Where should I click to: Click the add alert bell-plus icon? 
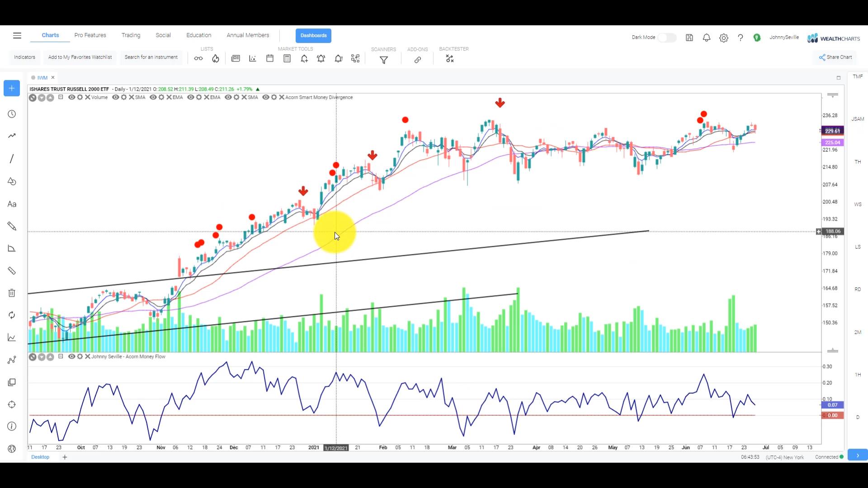(x=304, y=58)
